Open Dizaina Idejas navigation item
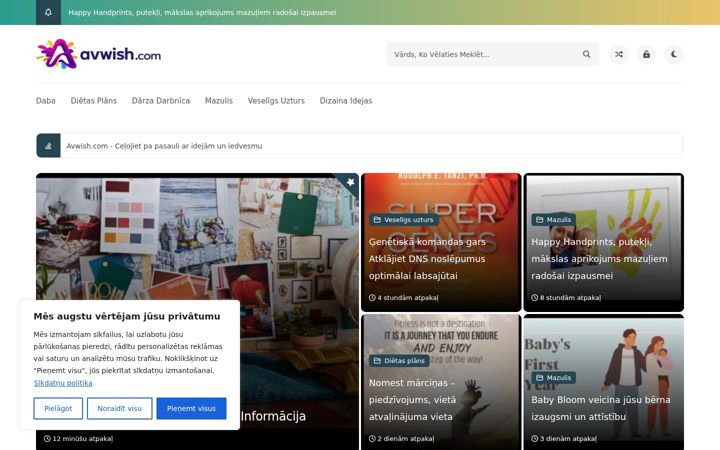 click(x=346, y=101)
